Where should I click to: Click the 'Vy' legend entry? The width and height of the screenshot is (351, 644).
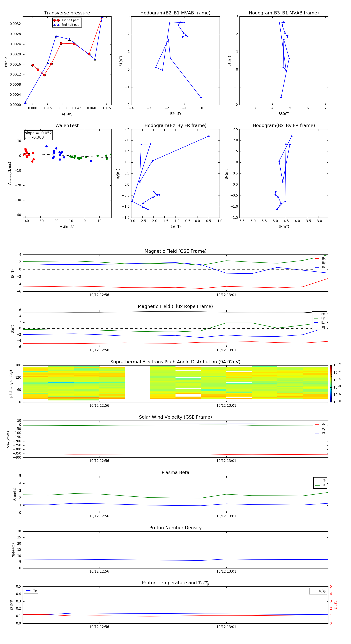click(x=320, y=429)
